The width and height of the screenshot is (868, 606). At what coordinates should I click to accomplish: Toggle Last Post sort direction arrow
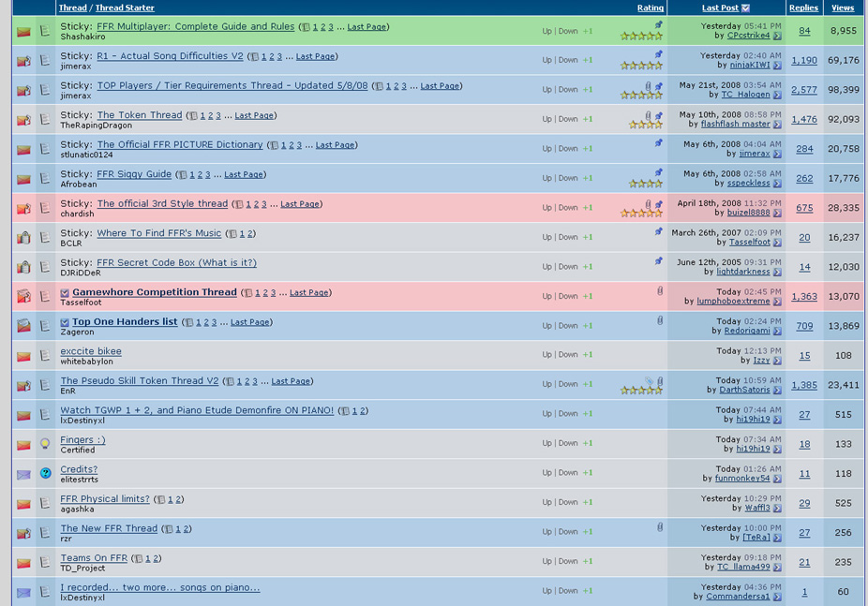pyautogui.click(x=745, y=7)
